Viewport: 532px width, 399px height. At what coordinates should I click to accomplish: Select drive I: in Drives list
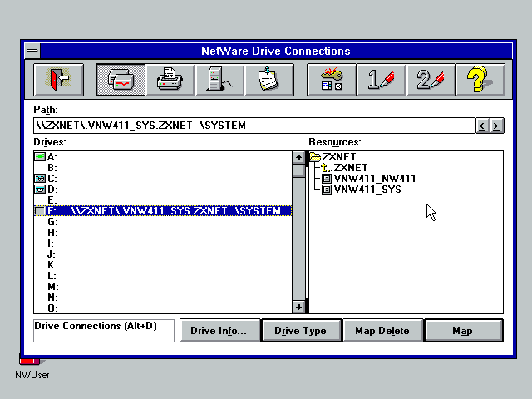163,244
